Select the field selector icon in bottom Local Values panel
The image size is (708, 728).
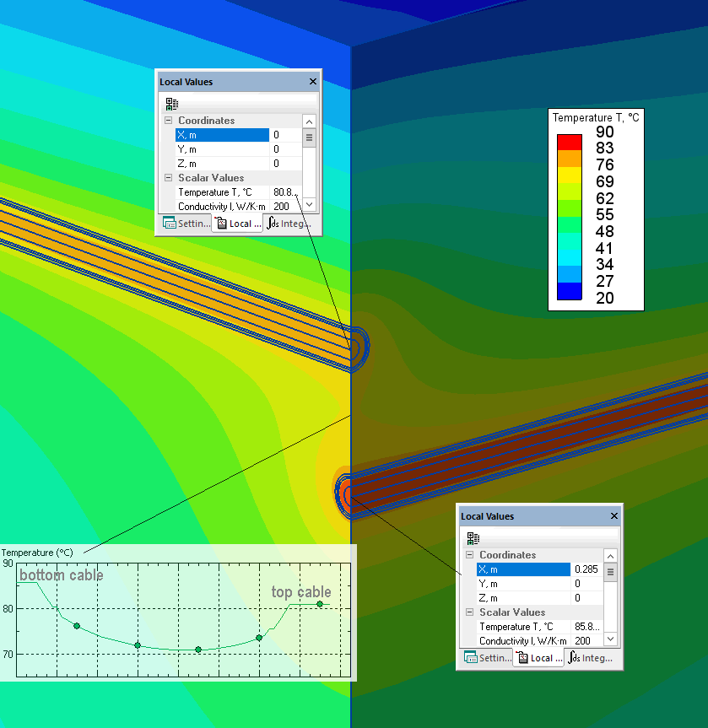tap(473, 537)
